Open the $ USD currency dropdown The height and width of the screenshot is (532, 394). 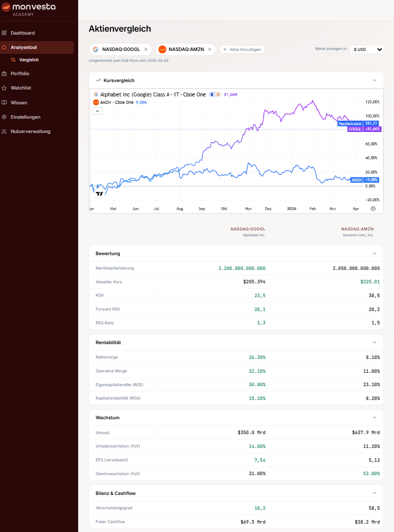366,49
